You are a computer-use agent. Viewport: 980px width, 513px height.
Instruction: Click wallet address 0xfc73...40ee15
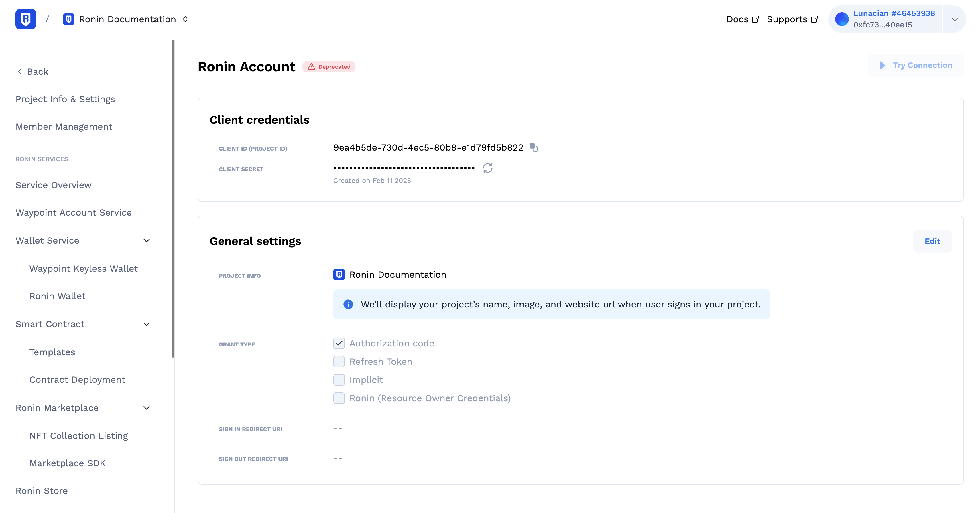click(x=883, y=25)
